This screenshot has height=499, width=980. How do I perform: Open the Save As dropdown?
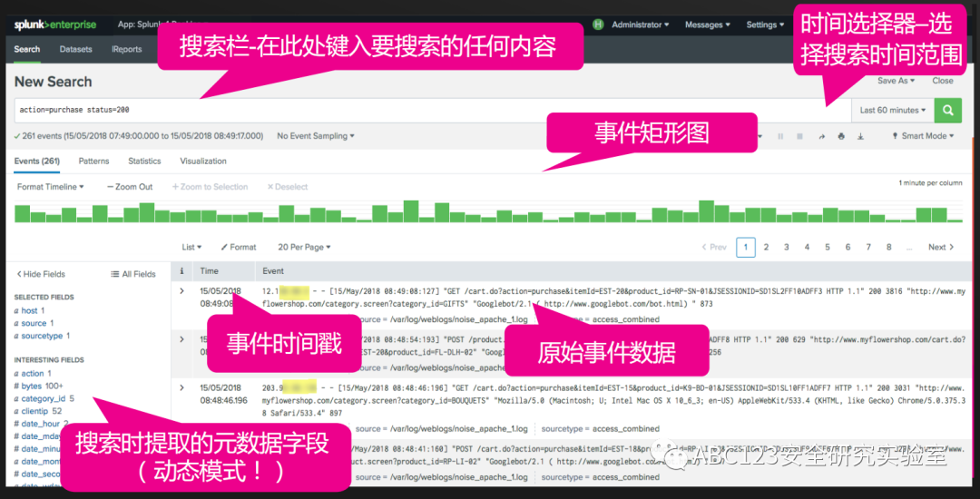click(x=896, y=81)
